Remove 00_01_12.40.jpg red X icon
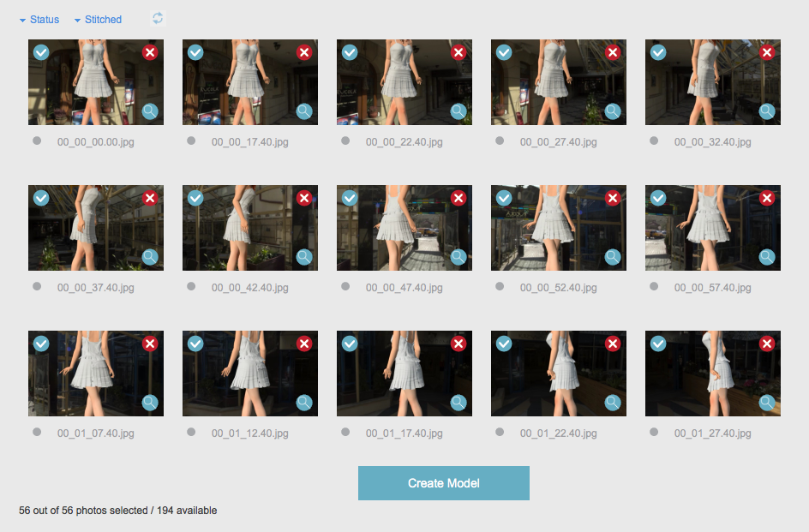 304,344
